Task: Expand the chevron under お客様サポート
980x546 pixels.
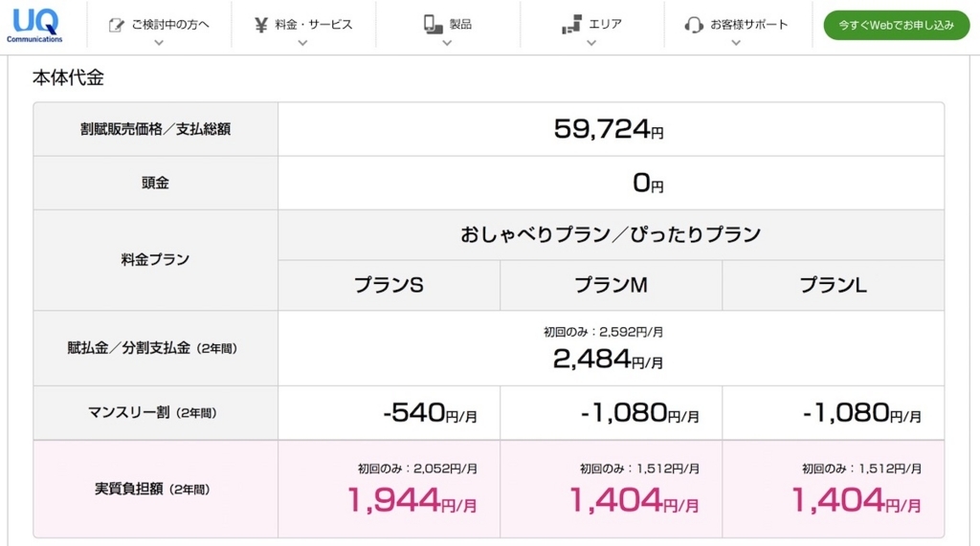Action: [x=736, y=42]
